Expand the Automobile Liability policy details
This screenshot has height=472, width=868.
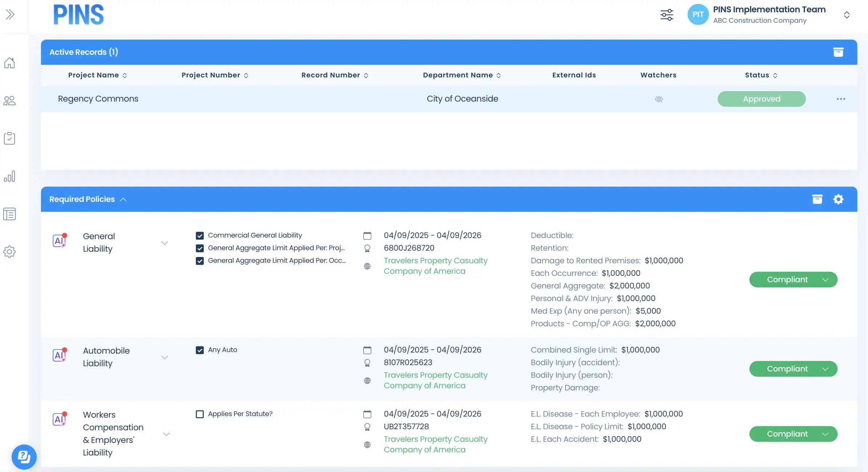point(165,357)
